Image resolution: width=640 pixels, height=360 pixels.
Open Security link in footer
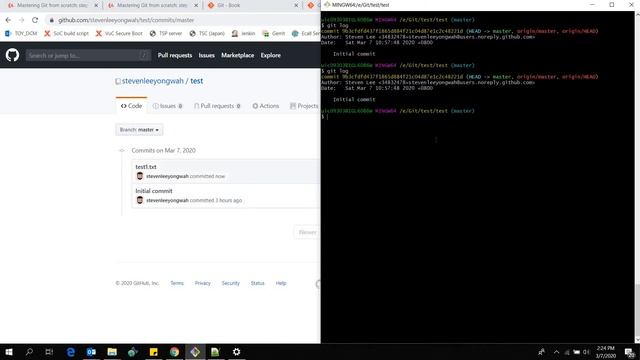231,283
